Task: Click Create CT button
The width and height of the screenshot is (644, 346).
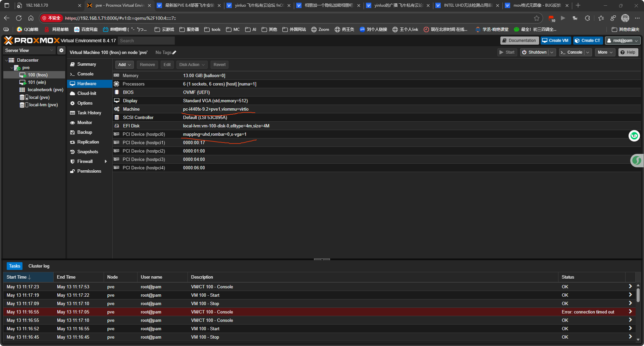Action: [588, 41]
